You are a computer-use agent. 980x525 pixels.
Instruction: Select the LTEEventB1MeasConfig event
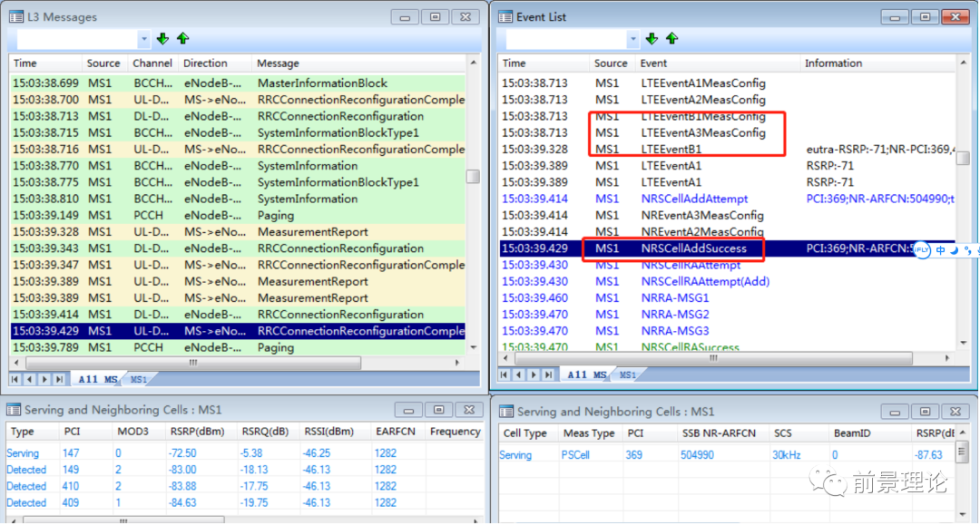point(727,116)
